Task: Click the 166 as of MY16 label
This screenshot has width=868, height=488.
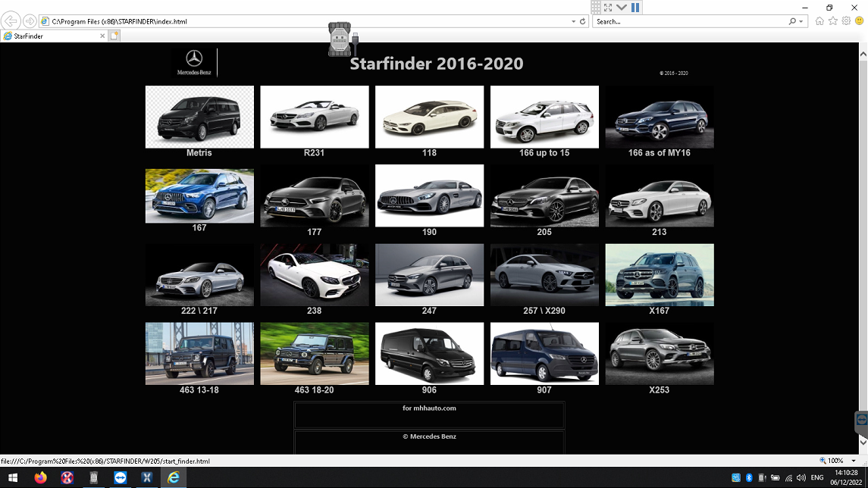Action: click(659, 153)
